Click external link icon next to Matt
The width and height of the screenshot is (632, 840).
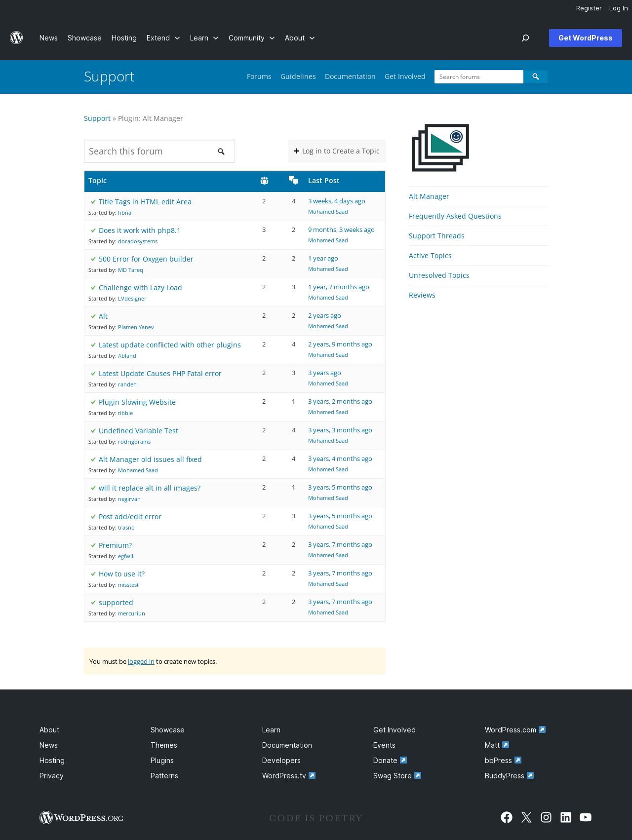pos(506,745)
